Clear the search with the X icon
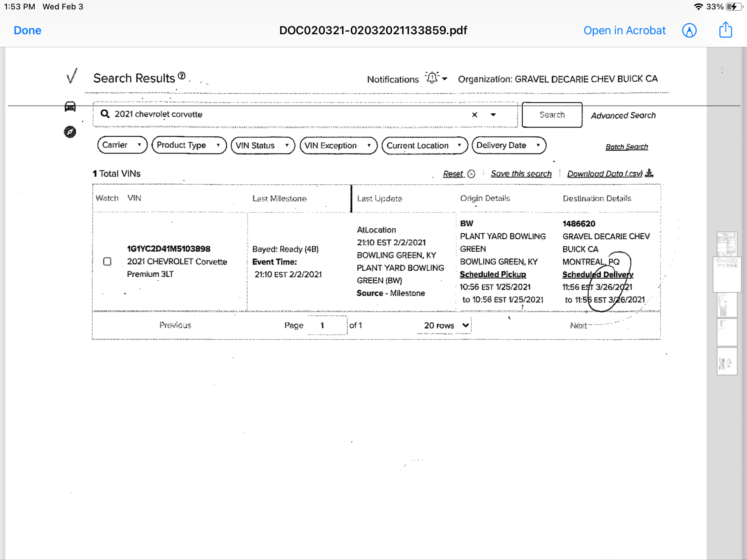The height and width of the screenshot is (560, 747). coord(474,115)
